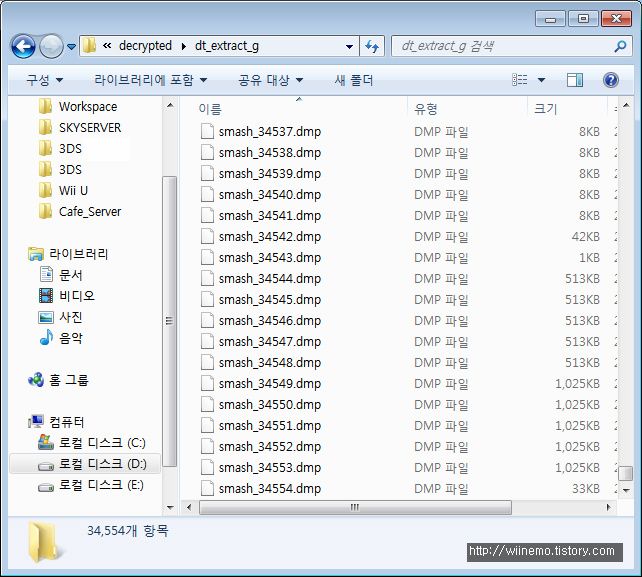Select file smash_34549.dmp
Viewport: 642px width, 577px height.
pyautogui.click(x=269, y=383)
